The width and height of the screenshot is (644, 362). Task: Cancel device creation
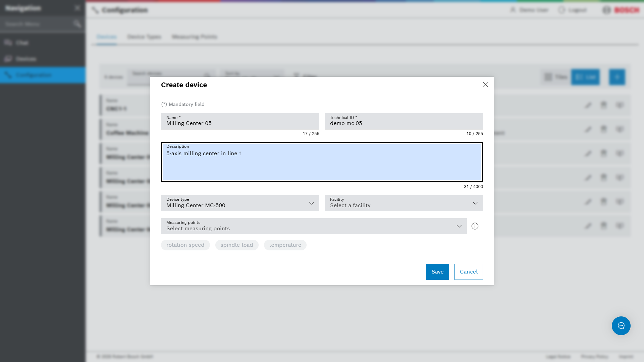tap(469, 272)
